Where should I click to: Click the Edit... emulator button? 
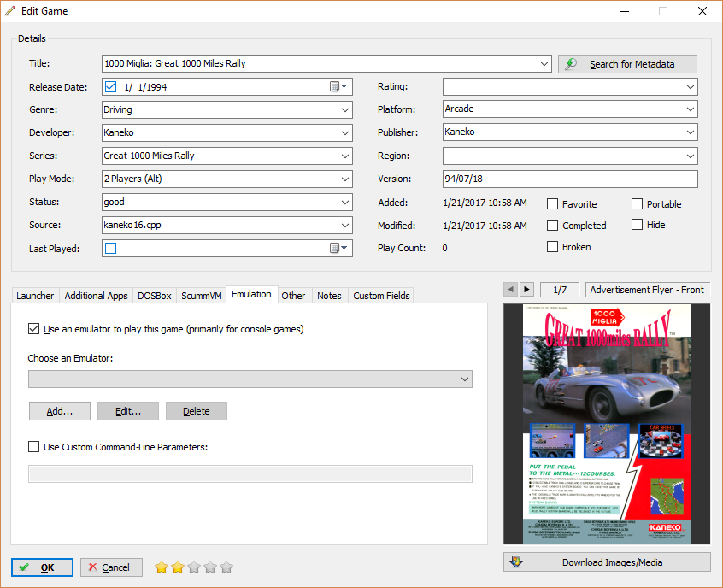click(x=128, y=411)
